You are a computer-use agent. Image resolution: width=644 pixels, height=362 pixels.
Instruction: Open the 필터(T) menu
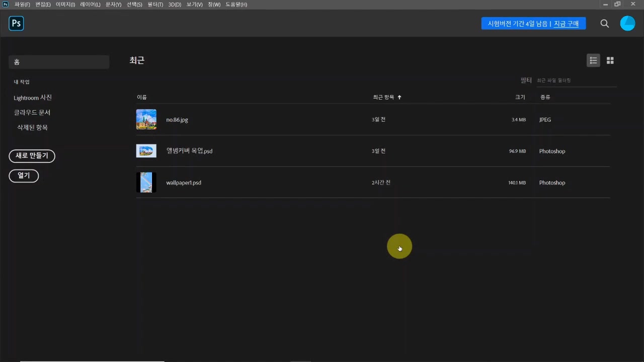pyautogui.click(x=155, y=5)
